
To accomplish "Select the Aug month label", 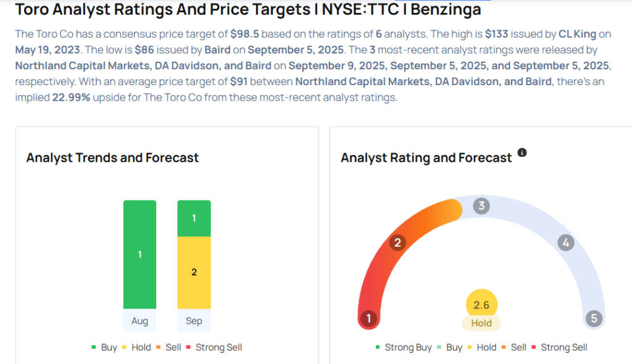I will (139, 321).
